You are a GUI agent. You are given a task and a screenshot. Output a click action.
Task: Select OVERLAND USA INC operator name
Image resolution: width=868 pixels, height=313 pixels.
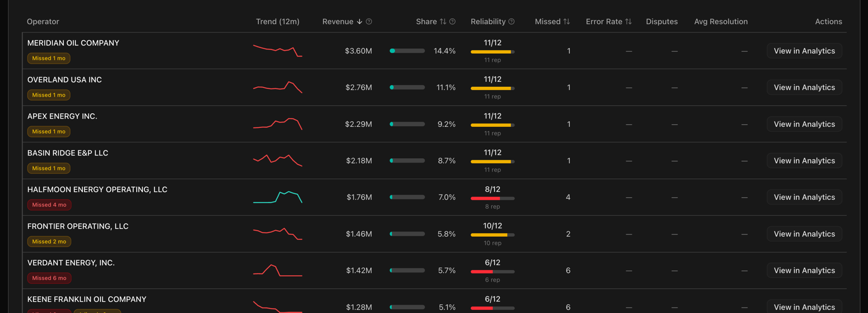(64, 80)
